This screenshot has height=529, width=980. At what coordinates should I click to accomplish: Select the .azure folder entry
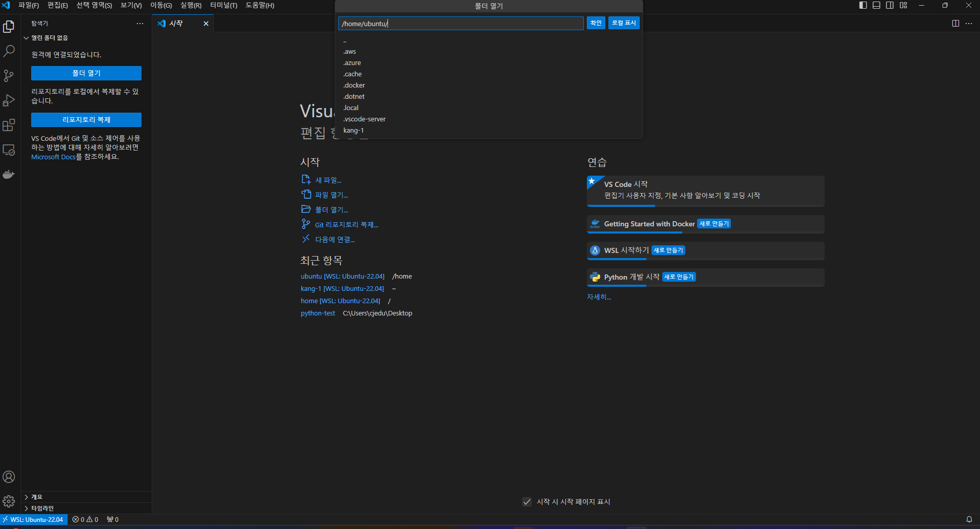pos(489,63)
